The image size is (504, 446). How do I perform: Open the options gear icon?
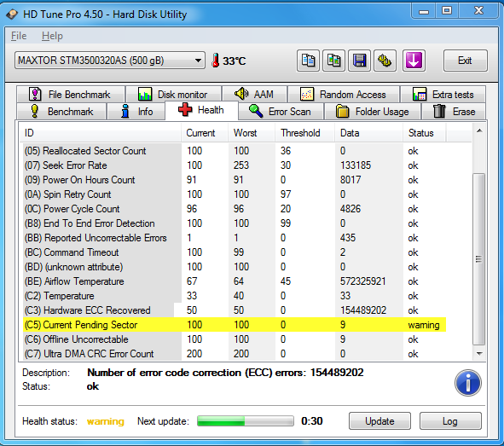coord(385,61)
